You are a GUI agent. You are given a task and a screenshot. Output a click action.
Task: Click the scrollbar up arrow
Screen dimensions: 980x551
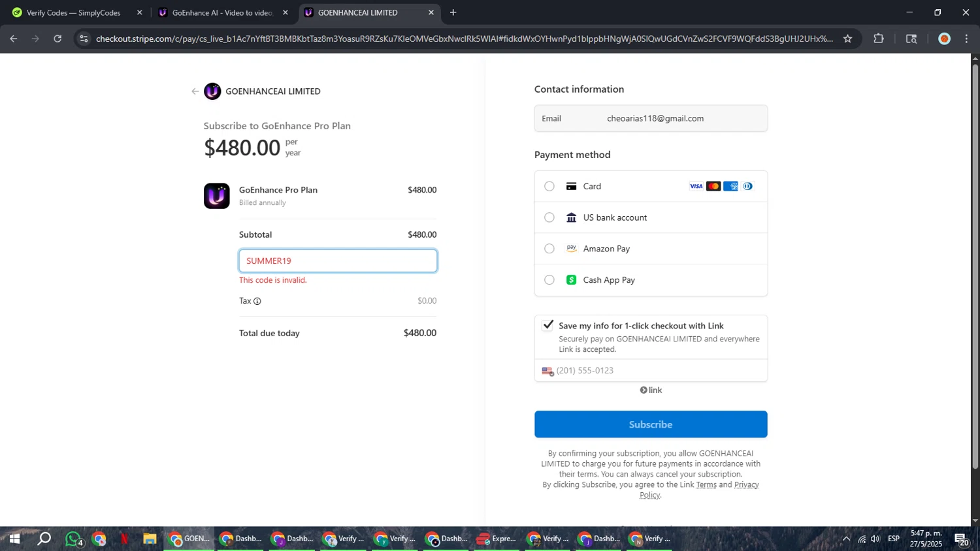(x=975, y=59)
